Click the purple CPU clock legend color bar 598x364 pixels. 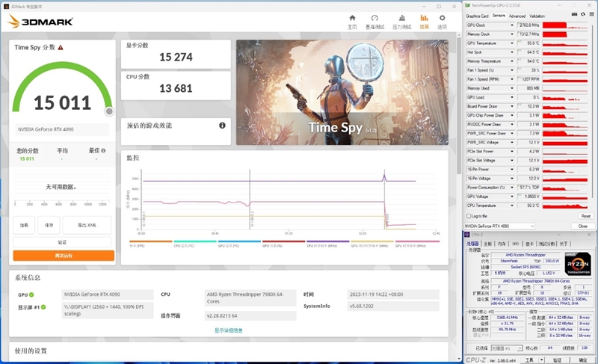pyautogui.click(x=328, y=241)
